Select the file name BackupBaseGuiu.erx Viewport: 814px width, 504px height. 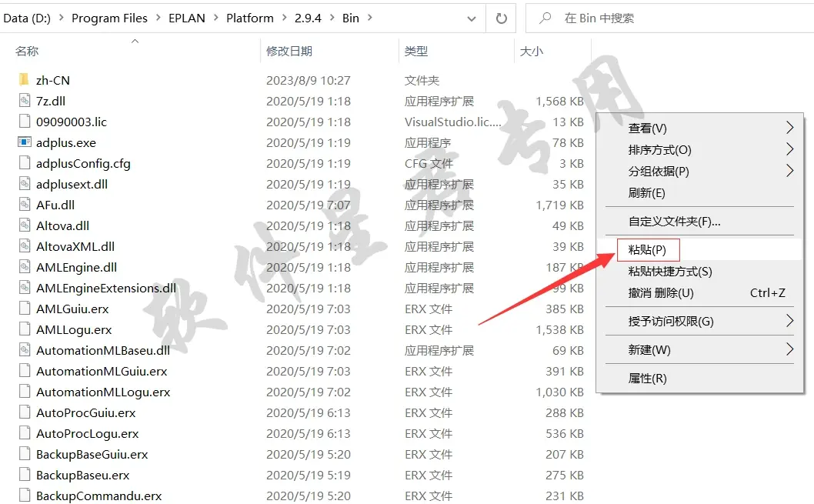[92, 454]
